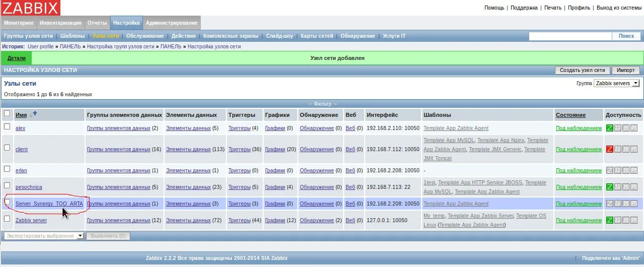Viewport: 644px width, 267px height.
Task: Click Создать узел сети button
Action: pos(583,70)
